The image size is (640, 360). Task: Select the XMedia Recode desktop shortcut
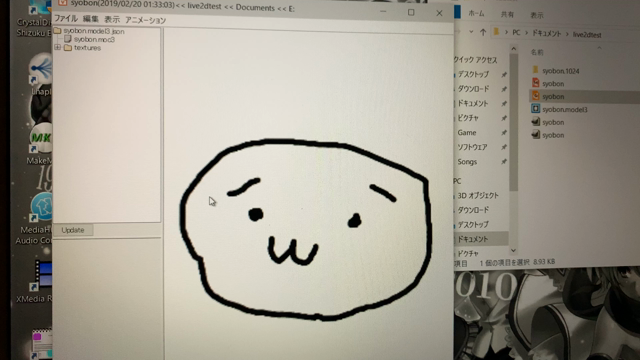35,282
